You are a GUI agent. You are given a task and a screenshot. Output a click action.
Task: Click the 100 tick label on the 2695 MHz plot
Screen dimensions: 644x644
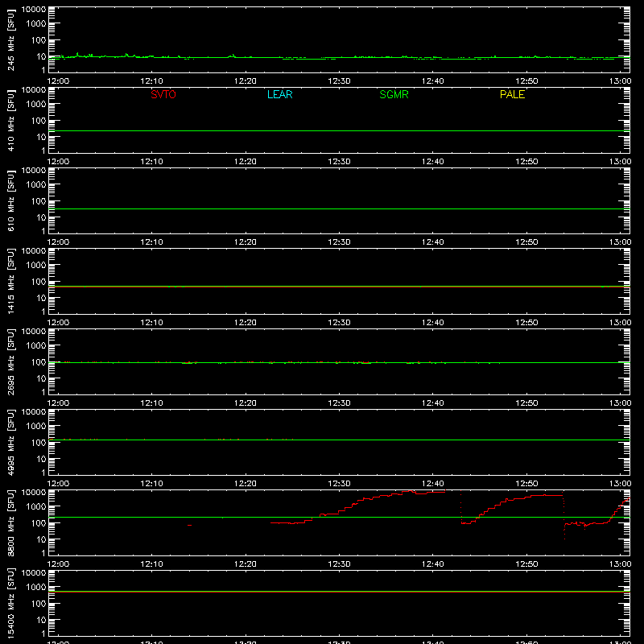(39, 362)
